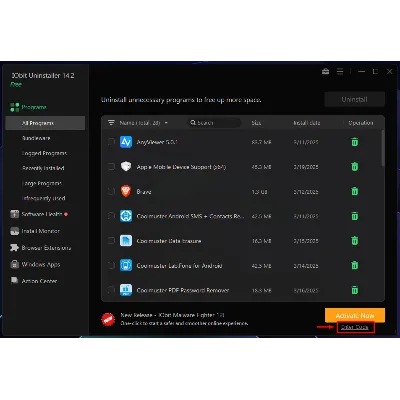Click the Brave lion app icon
This screenshot has width=400, height=400.
click(126, 191)
